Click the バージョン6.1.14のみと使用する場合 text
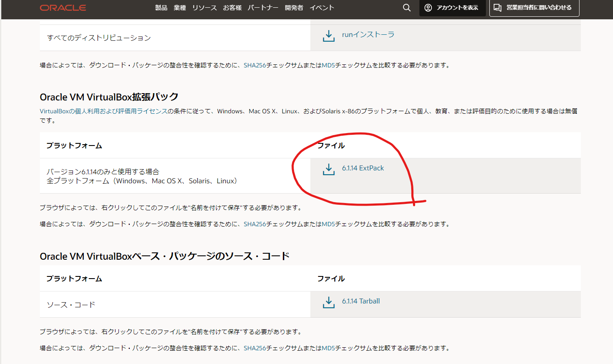The image size is (613, 364). pyautogui.click(x=103, y=172)
